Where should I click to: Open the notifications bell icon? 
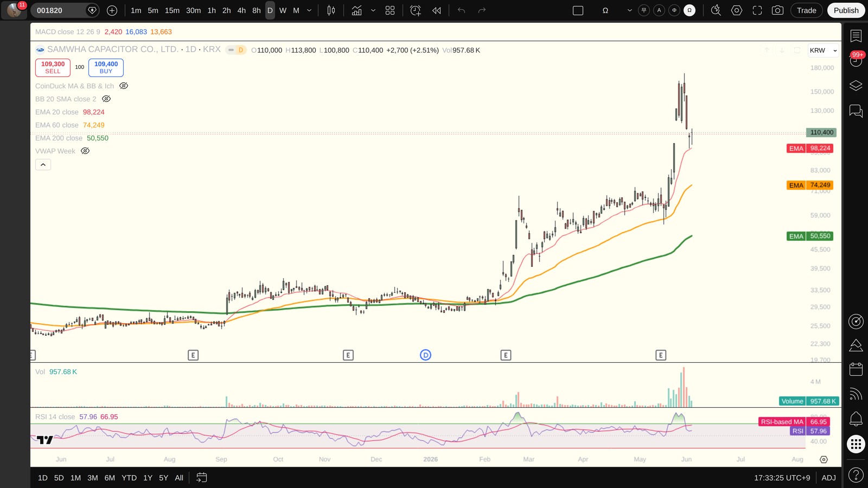click(x=856, y=419)
